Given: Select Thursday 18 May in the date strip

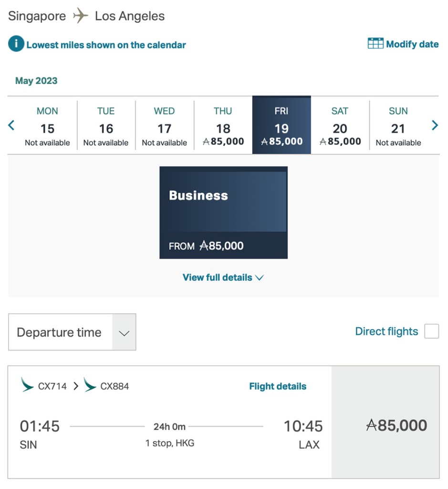Looking at the screenshot, I should 222,125.
